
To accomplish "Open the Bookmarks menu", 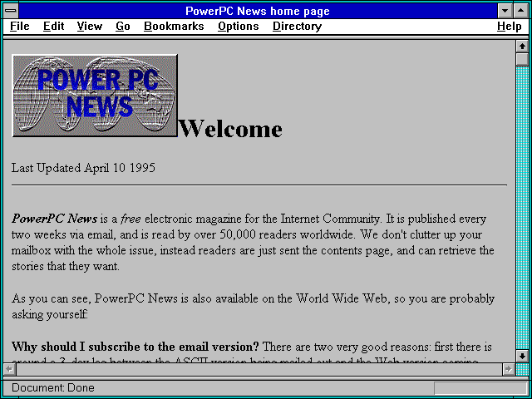I will (x=174, y=27).
